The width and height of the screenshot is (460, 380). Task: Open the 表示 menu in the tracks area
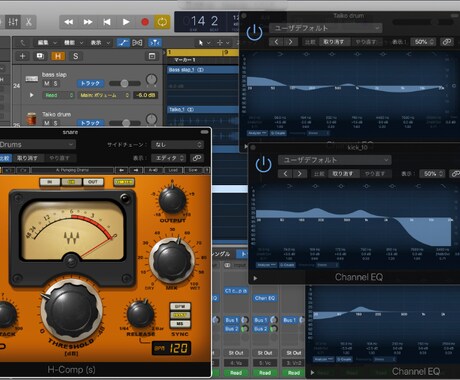[100, 43]
